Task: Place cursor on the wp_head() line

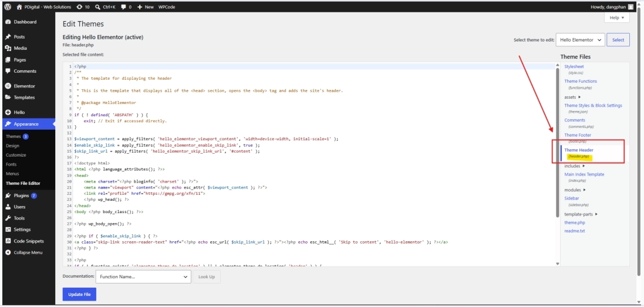Action: point(106,200)
